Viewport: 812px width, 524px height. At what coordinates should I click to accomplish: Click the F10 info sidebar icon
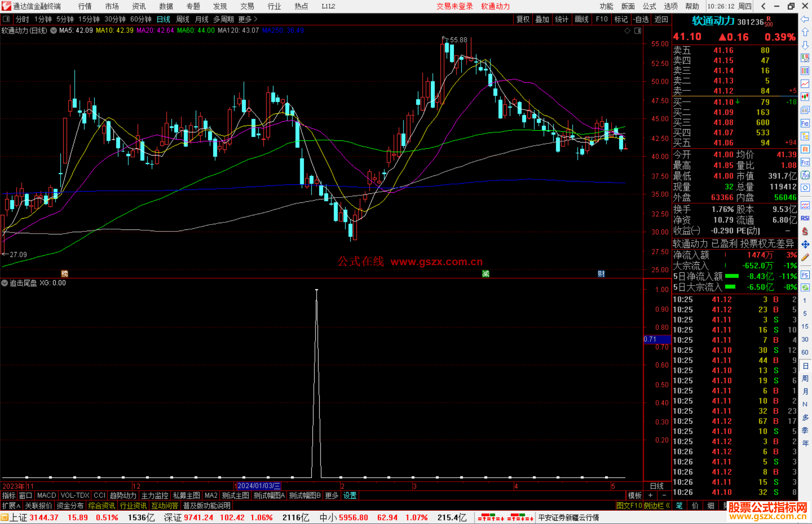(805, 123)
